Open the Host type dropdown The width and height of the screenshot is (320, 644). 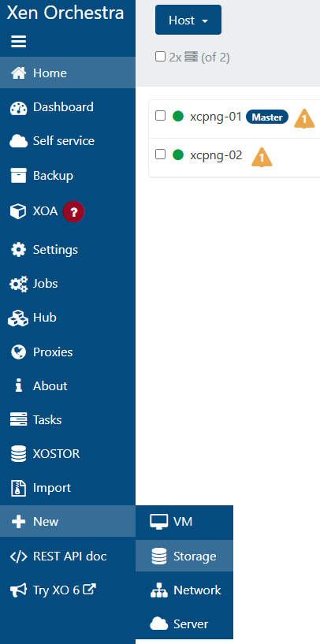[188, 20]
